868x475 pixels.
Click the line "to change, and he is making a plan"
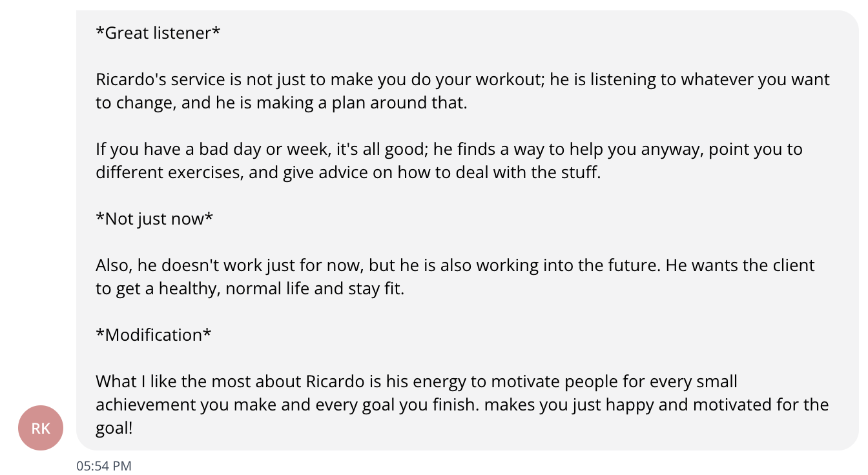coord(281,103)
